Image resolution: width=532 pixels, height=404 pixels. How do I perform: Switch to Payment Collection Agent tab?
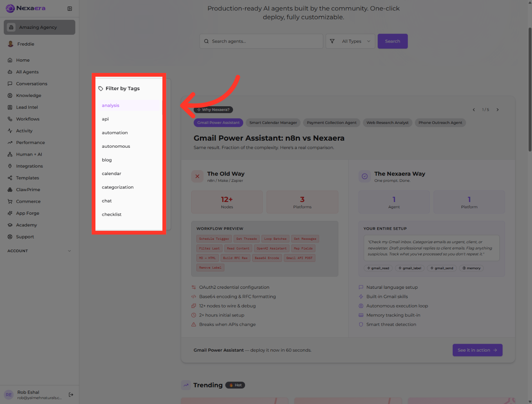coord(331,123)
